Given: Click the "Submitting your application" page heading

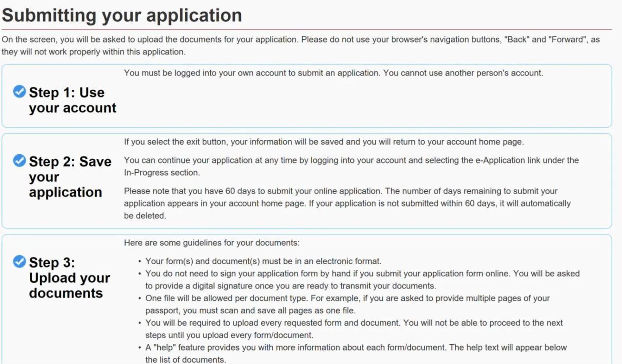Looking at the screenshot, I should pos(122,16).
